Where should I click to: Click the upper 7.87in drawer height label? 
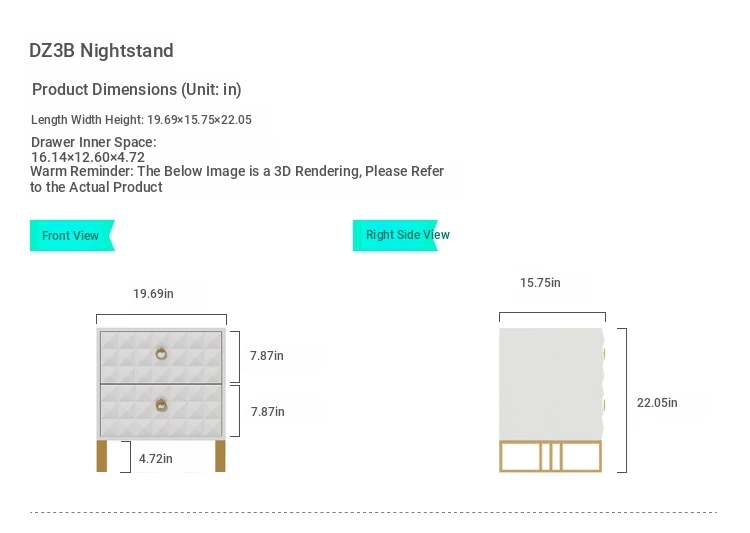click(267, 356)
